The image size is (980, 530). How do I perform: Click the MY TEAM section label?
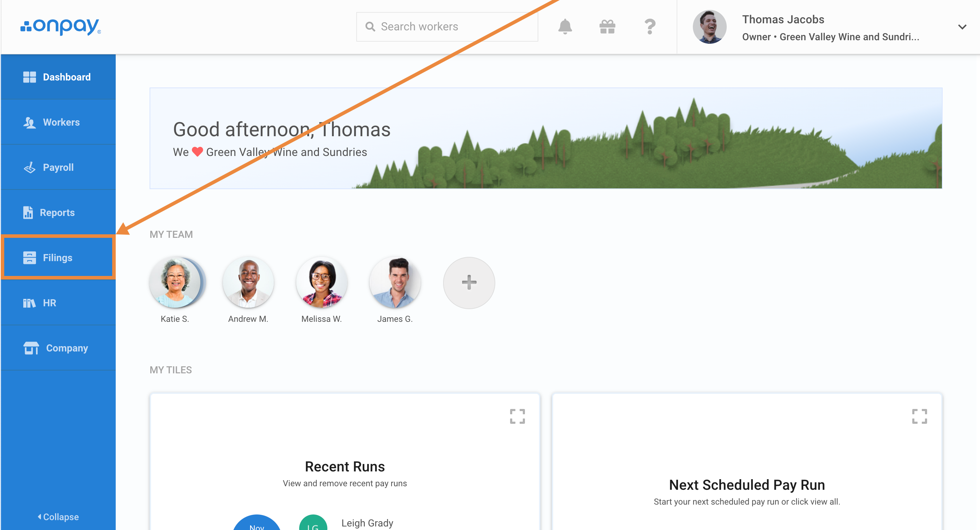(x=171, y=234)
